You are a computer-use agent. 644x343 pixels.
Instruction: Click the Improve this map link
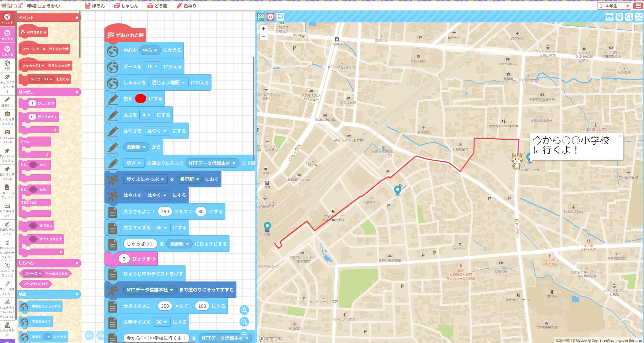(x=629, y=340)
